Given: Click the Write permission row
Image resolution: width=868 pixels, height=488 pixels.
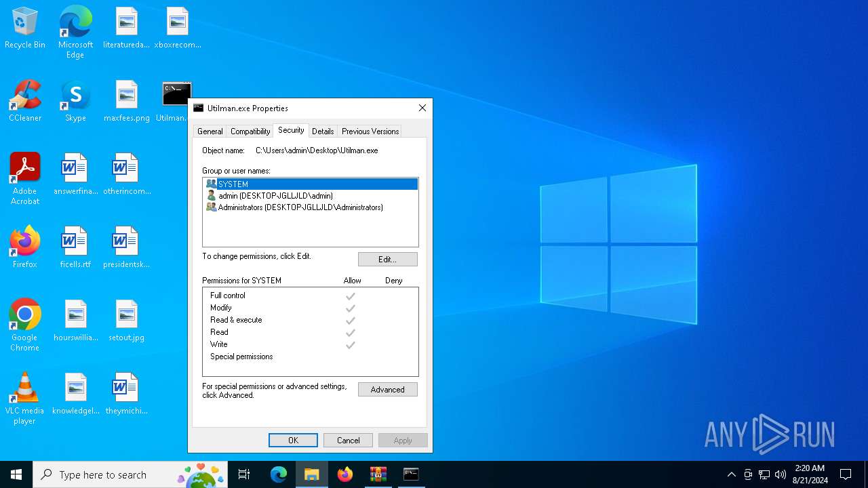Looking at the screenshot, I should pyautogui.click(x=311, y=344).
